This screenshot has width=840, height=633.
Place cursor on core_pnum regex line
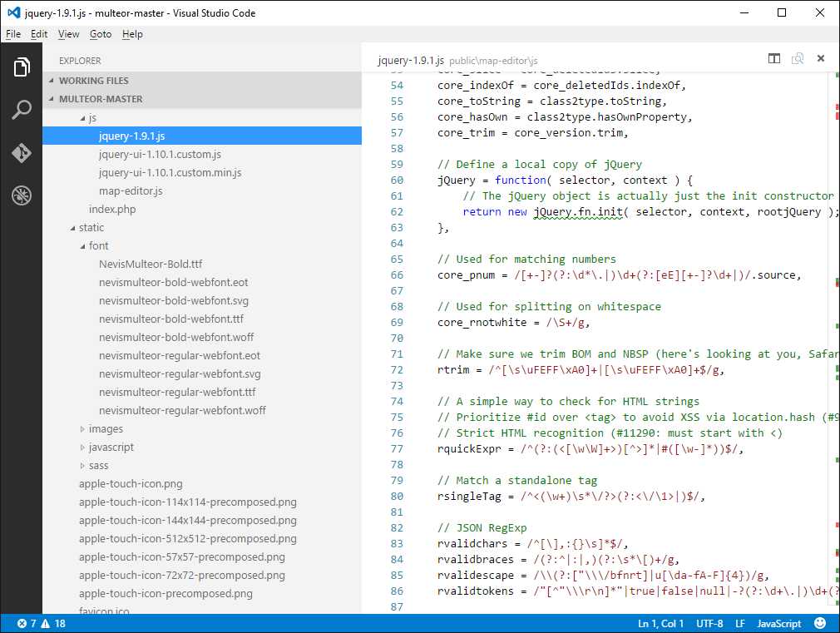(620, 275)
